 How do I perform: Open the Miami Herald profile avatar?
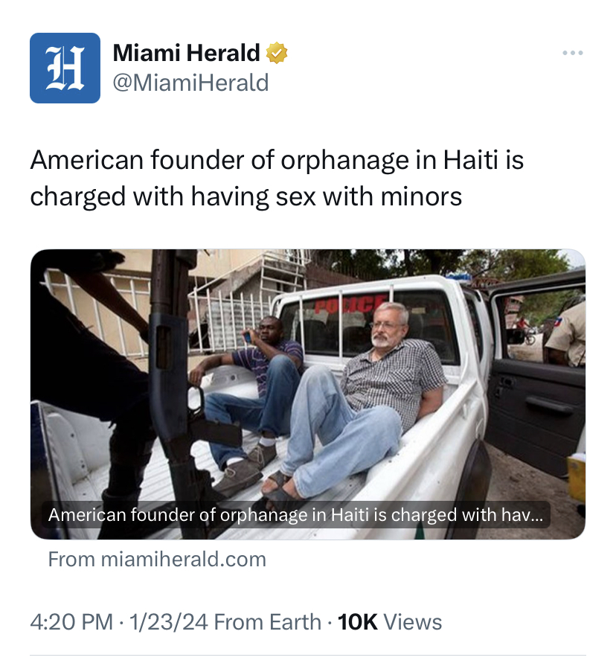[65, 68]
